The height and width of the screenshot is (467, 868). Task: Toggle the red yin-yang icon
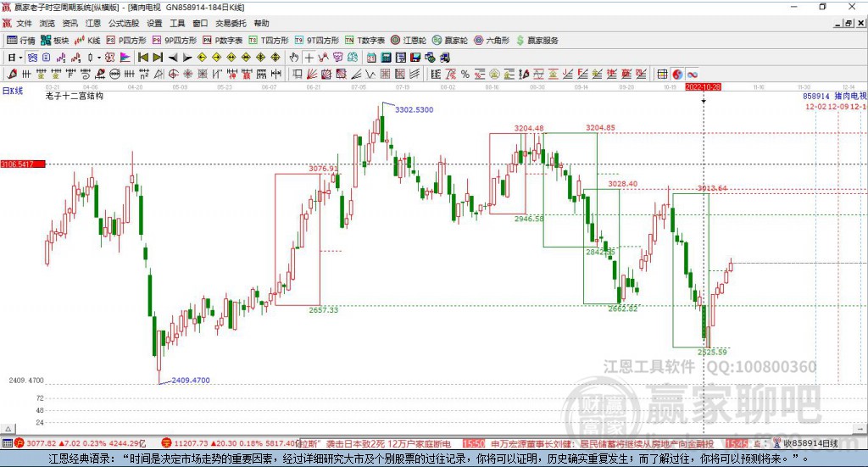[x=677, y=74]
